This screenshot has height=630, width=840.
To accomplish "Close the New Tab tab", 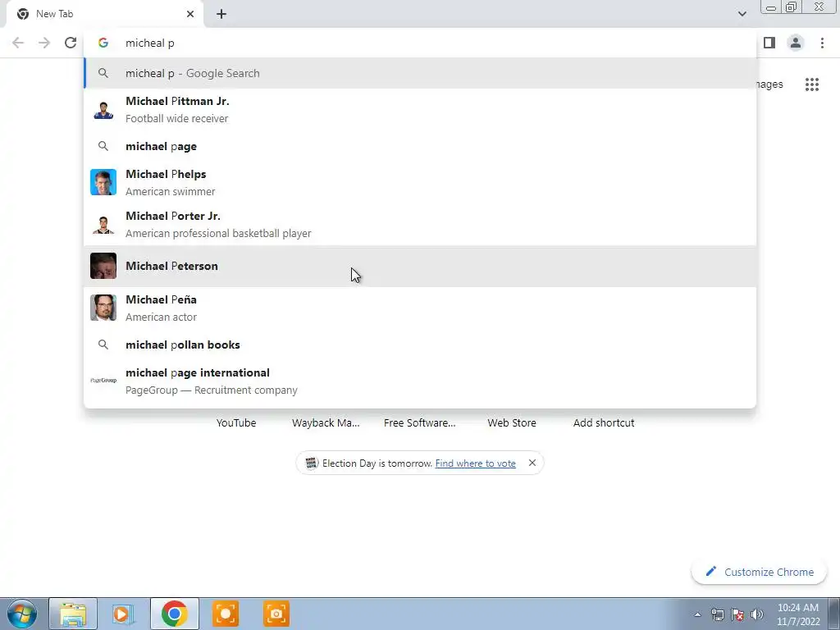I will click(190, 14).
